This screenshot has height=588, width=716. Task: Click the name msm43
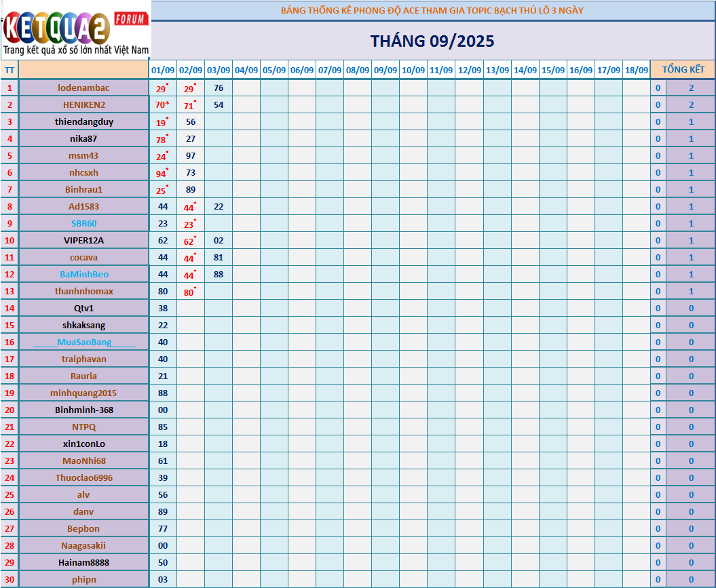point(83,155)
